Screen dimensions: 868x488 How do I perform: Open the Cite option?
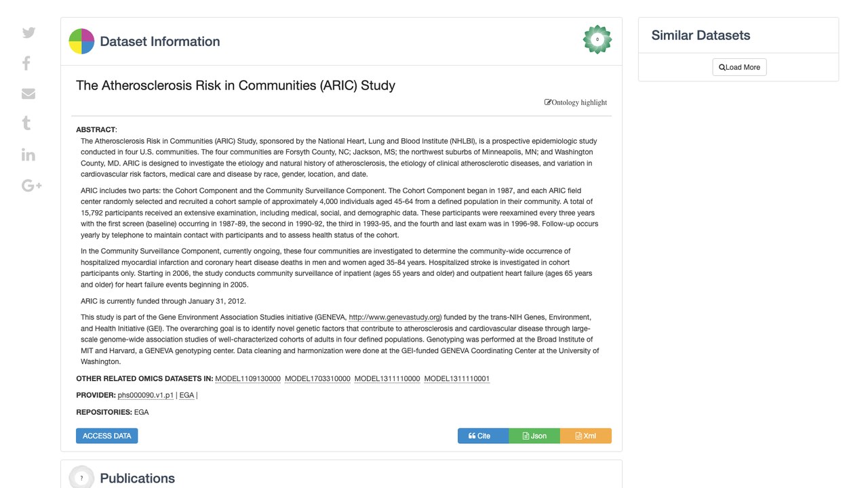[x=483, y=436]
